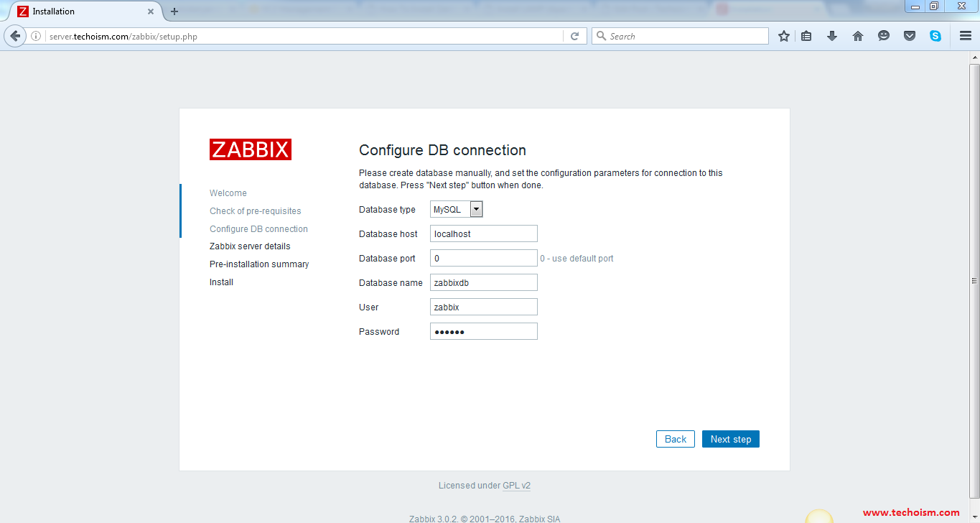
Task: Click the search magnifier icon
Action: click(x=601, y=36)
